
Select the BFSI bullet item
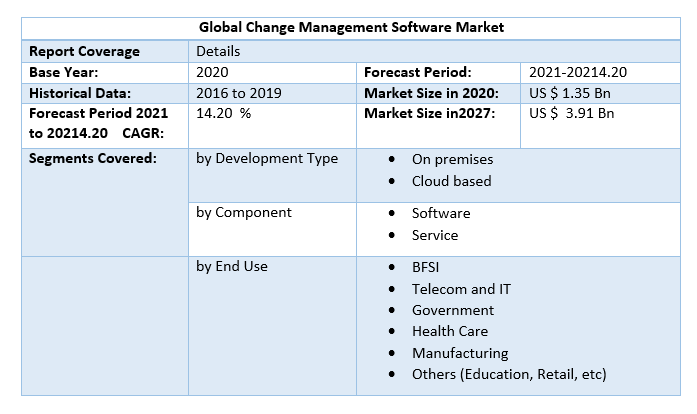click(425, 267)
